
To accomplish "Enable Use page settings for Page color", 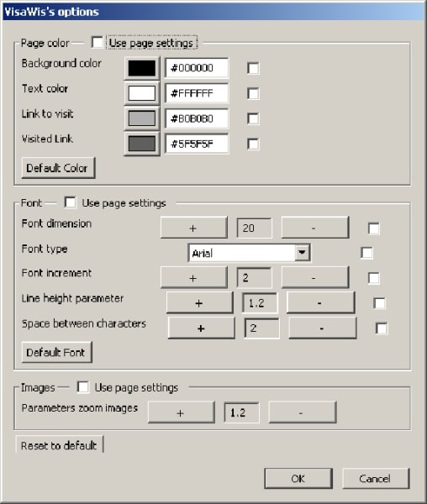I will 98,43.
